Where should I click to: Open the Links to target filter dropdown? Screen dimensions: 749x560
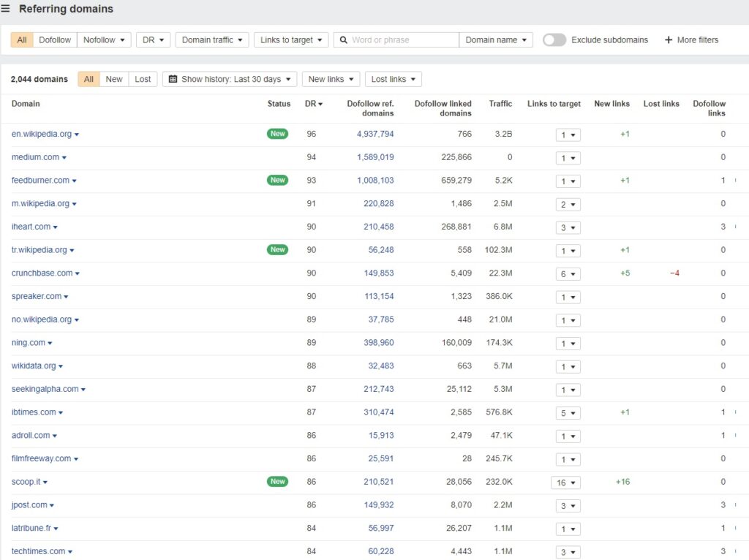point(291,40)
